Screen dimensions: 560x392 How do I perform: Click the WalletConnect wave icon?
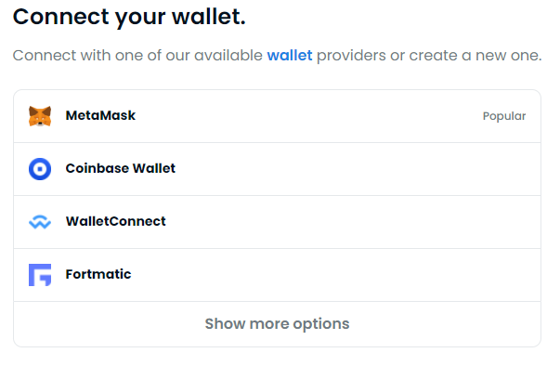tap(40, 222)
